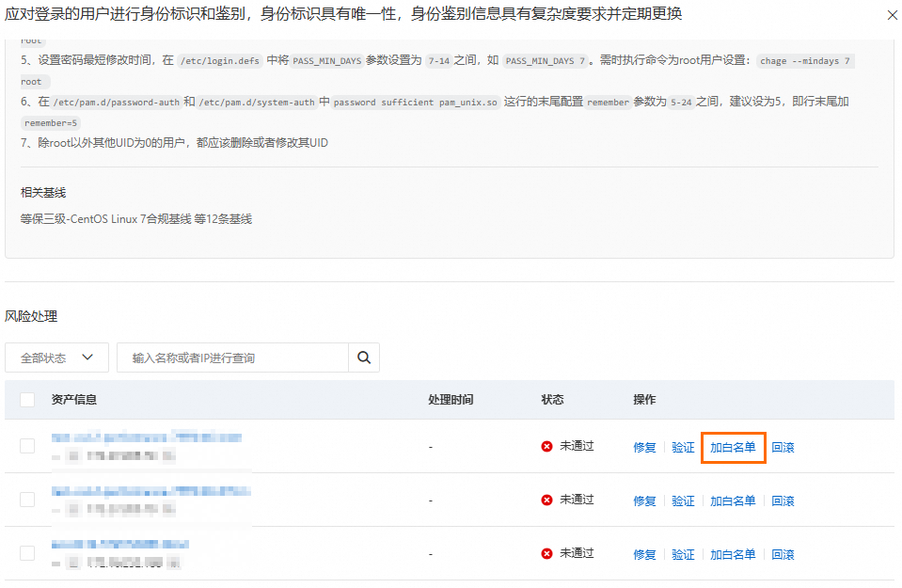Click the 风险处理 section heading

click(31, 316)
